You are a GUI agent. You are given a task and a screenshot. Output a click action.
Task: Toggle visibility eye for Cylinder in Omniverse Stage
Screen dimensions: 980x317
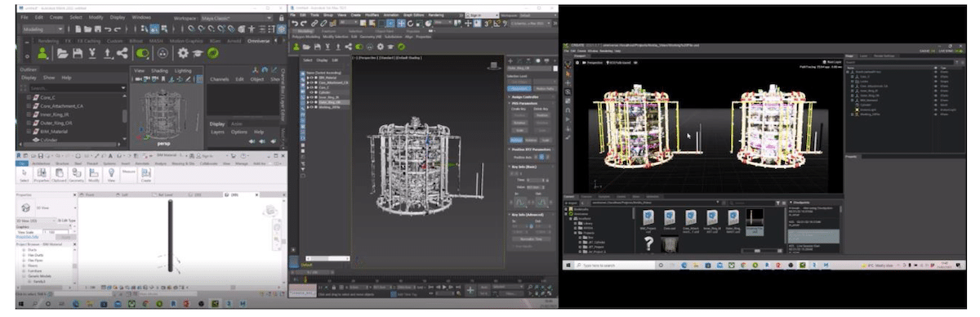click(x=936, y=105)
